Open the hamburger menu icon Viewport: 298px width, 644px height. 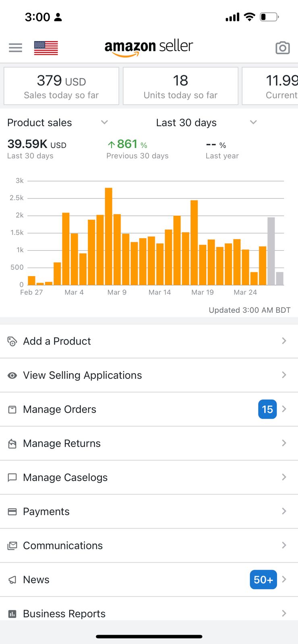pos(15,48)
